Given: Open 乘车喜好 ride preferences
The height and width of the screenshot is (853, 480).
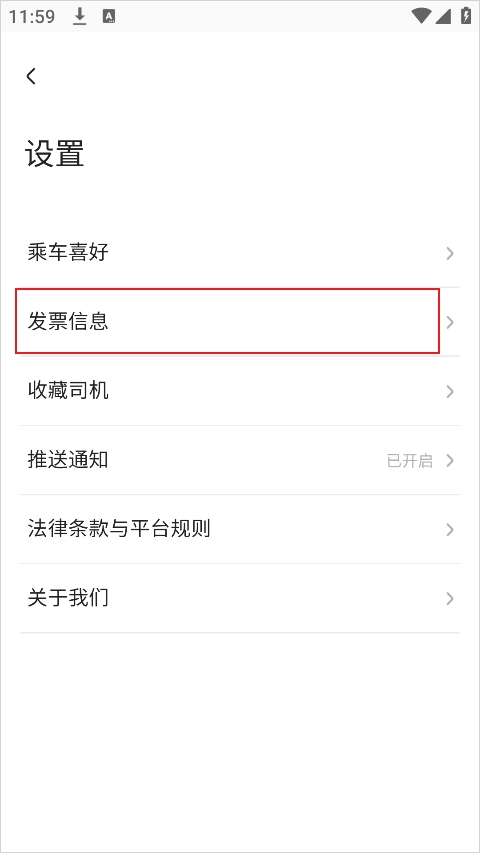Looking at the screenshot, I should tap(240, 253).
